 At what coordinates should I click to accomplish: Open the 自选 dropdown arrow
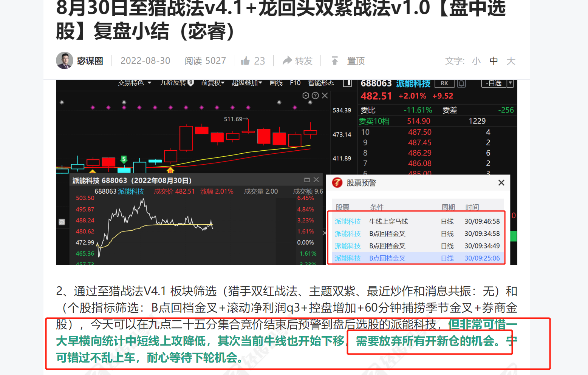[x=510, y=83]
